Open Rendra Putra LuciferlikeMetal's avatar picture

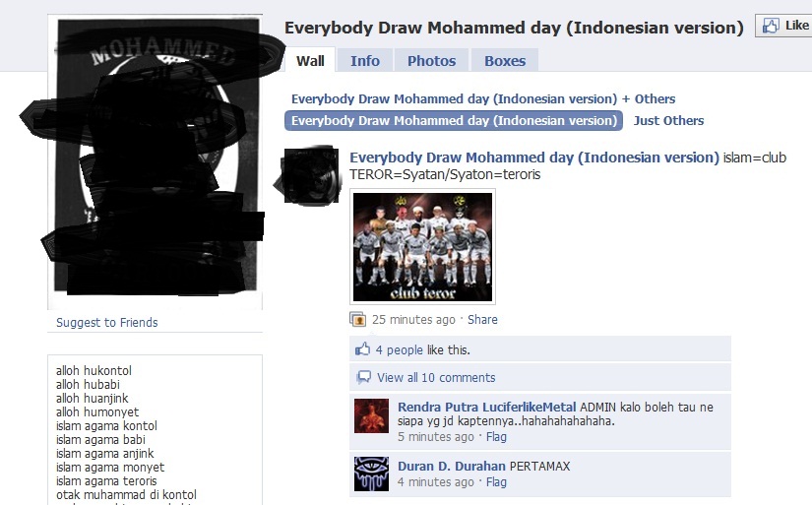(371, 416)
